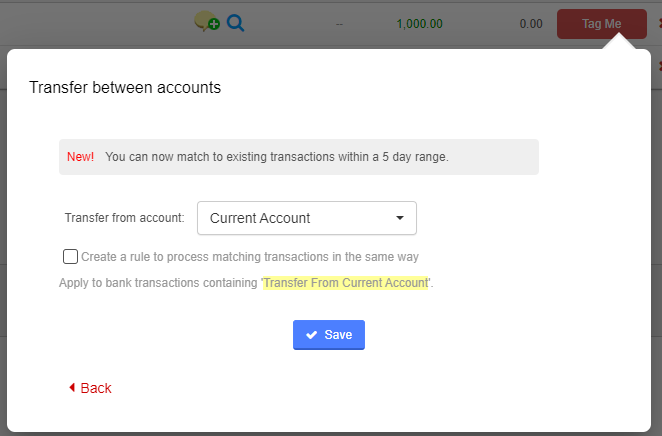The image size is (662, 436).
Task: Click the highlighted 'Transfer From Current Account' text
Action: click(346, 283)
